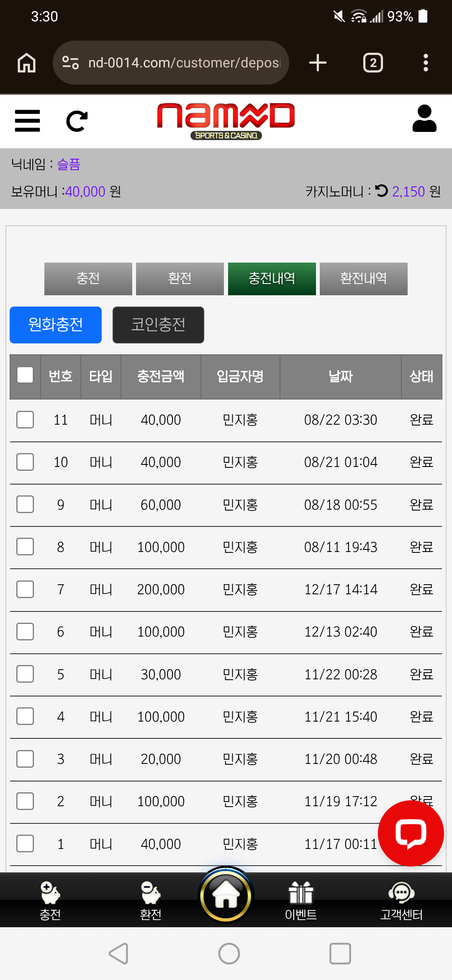Open the user profile icon

click(424, 119)
